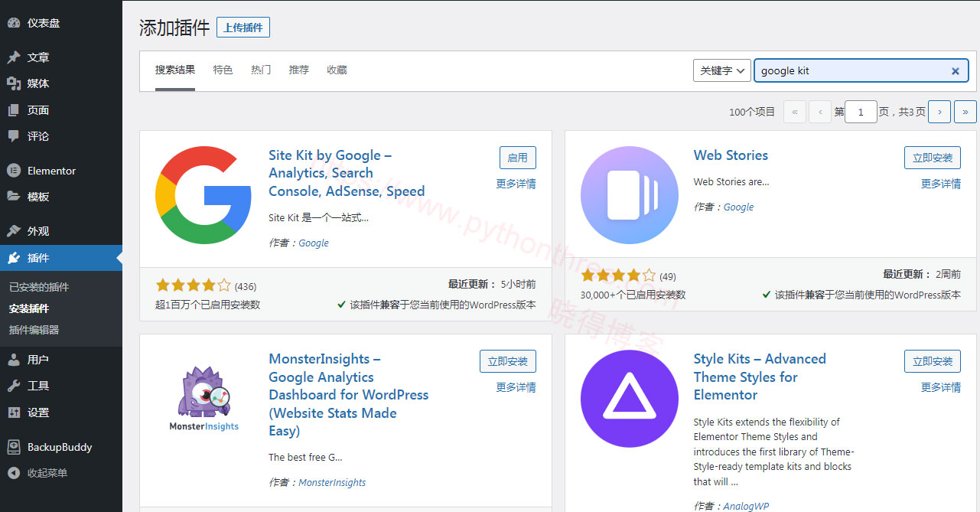Open 更多详情 for MonsterInsights

coord(516,387)
